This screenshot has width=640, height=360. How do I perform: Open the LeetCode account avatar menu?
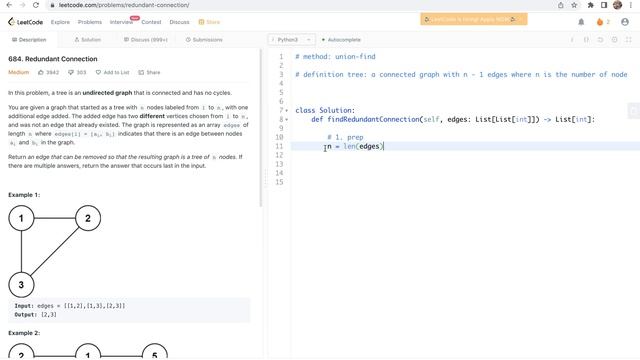coord(625,22)
